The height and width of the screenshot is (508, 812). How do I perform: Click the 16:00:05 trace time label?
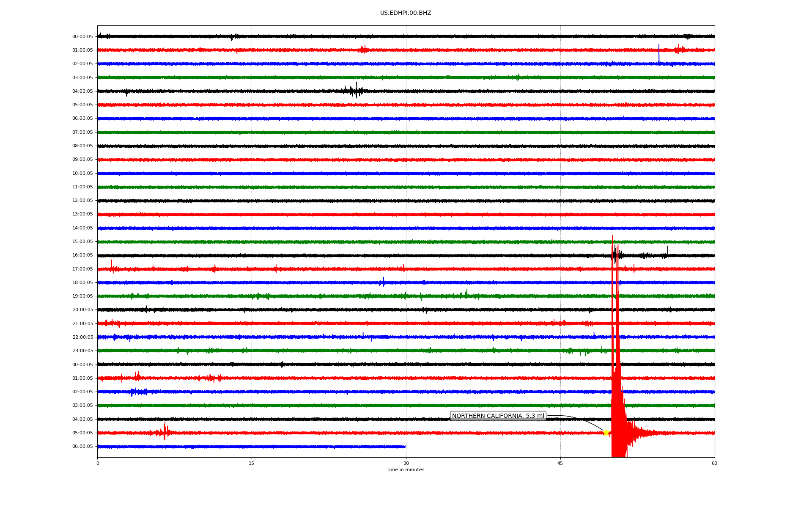[x=82, y=255]
